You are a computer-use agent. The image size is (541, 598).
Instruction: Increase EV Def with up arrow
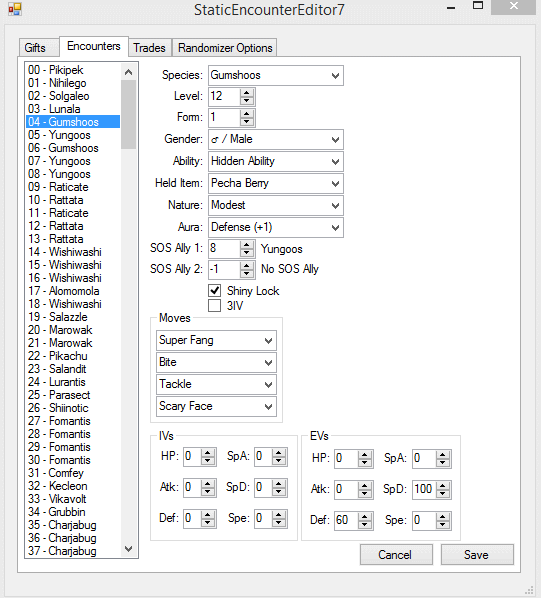coord(365,517)
